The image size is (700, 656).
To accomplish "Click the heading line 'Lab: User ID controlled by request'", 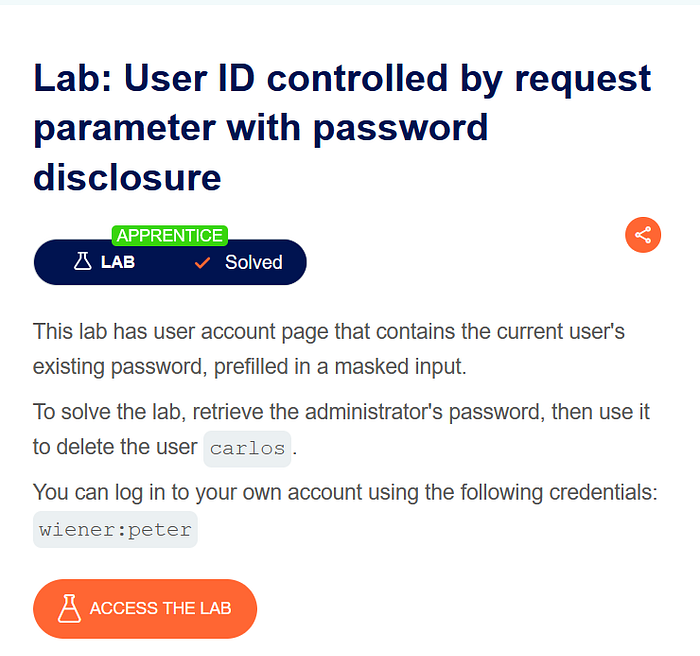I will pyautogui.click(x=342, y=79).
